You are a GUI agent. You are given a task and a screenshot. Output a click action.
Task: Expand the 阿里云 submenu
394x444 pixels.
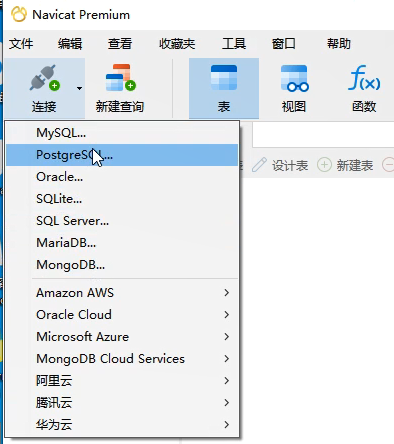[x=122, y=381]
